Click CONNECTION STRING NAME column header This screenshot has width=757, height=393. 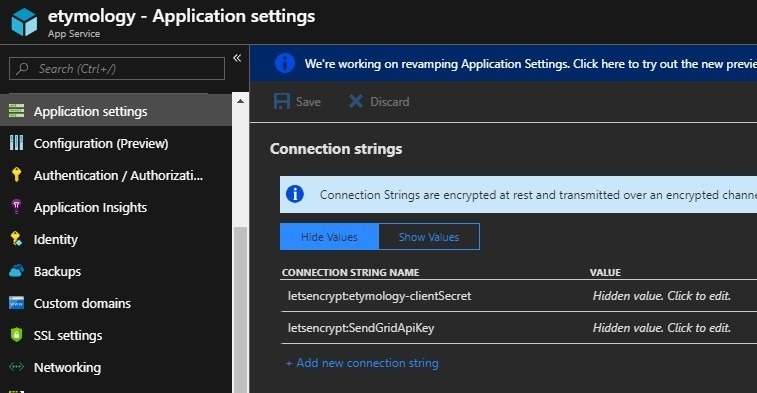(x=350, y=272)
